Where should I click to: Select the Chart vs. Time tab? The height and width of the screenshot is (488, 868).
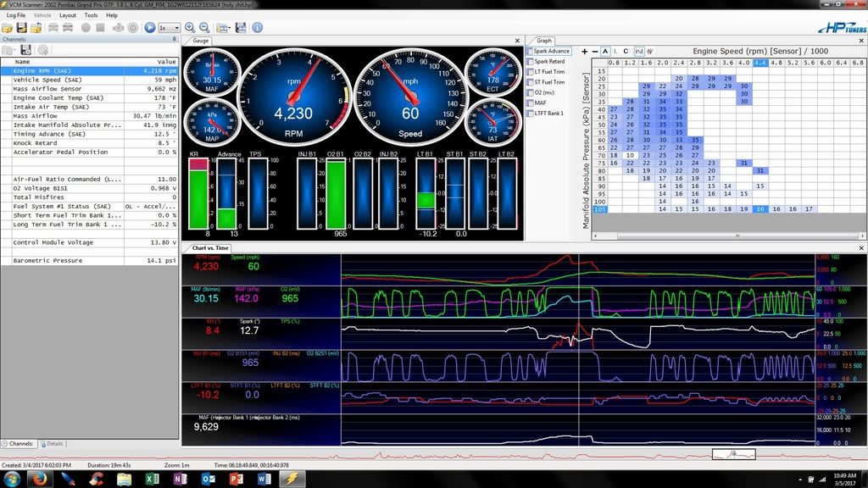click(209, 248)
